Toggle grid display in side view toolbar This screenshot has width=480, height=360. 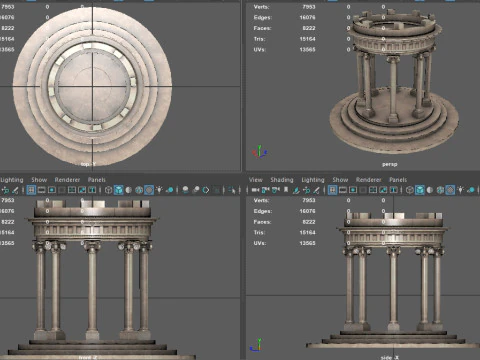point(332,190)
